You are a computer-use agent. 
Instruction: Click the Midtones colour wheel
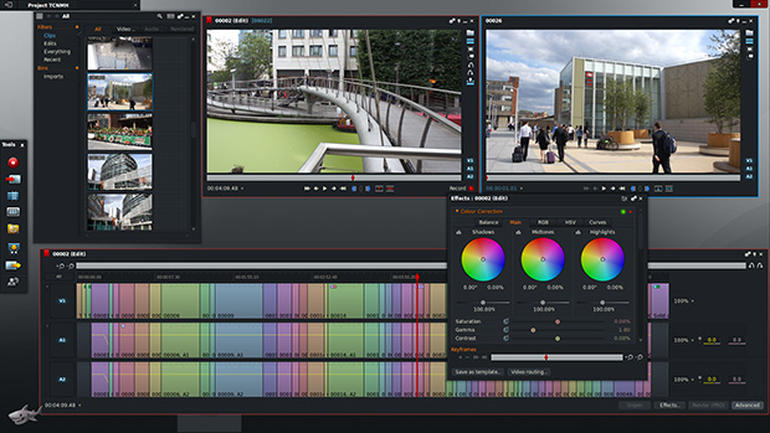pos(542,259)
